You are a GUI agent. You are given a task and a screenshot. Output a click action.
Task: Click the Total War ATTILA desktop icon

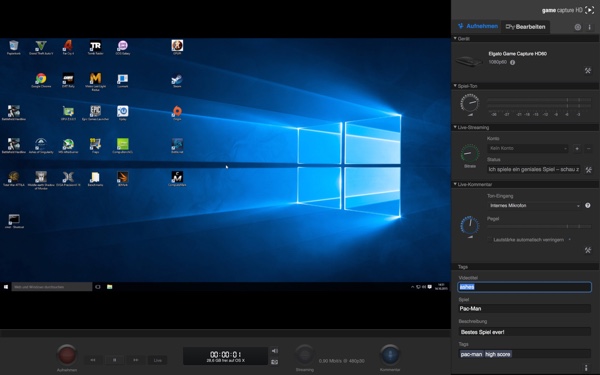(14, 179)
